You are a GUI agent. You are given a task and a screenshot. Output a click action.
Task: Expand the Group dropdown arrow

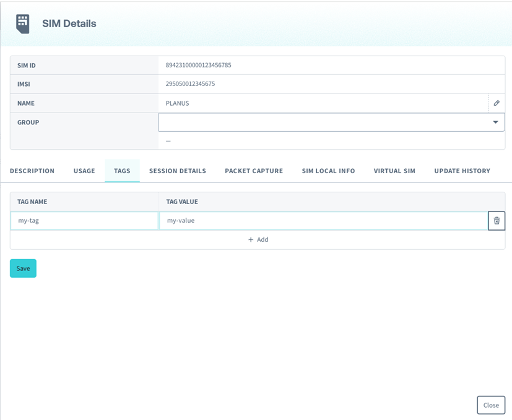[495, 122]
